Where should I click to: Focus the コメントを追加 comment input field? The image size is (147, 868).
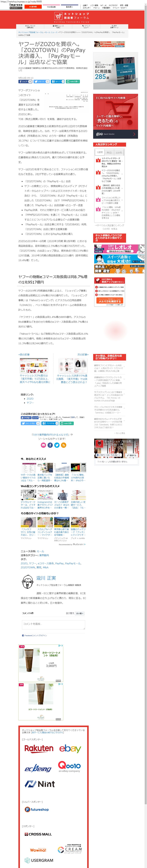(x=53, y=625)
